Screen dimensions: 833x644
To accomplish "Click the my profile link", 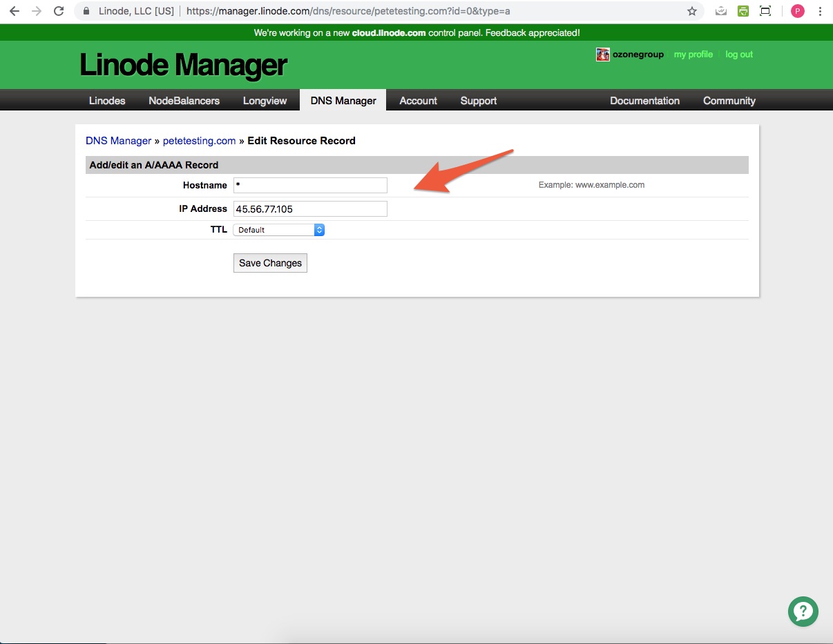I will [693, 55].
